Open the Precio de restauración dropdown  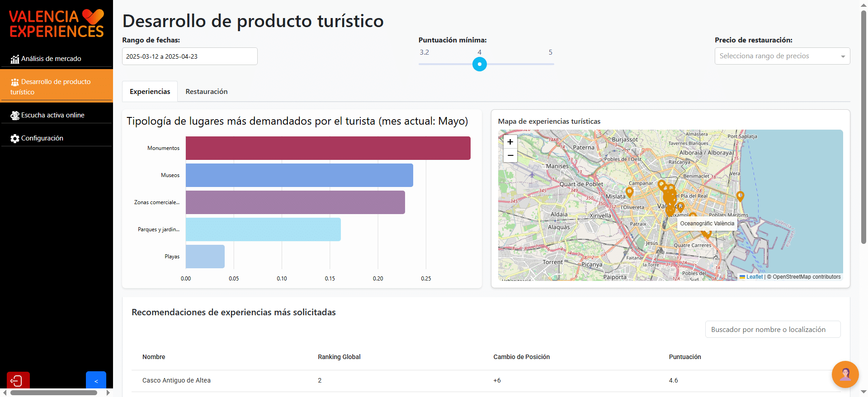coord(782,56)
